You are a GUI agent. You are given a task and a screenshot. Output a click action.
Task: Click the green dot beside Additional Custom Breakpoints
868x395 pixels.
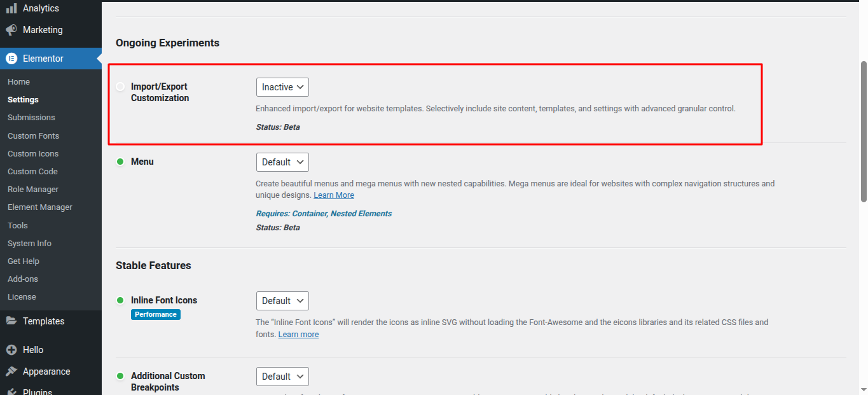120,376
